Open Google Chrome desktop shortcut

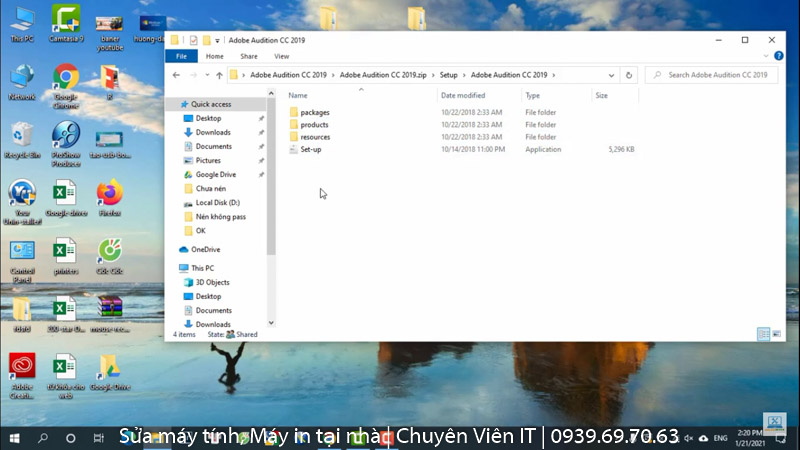(x=66, y=80)
